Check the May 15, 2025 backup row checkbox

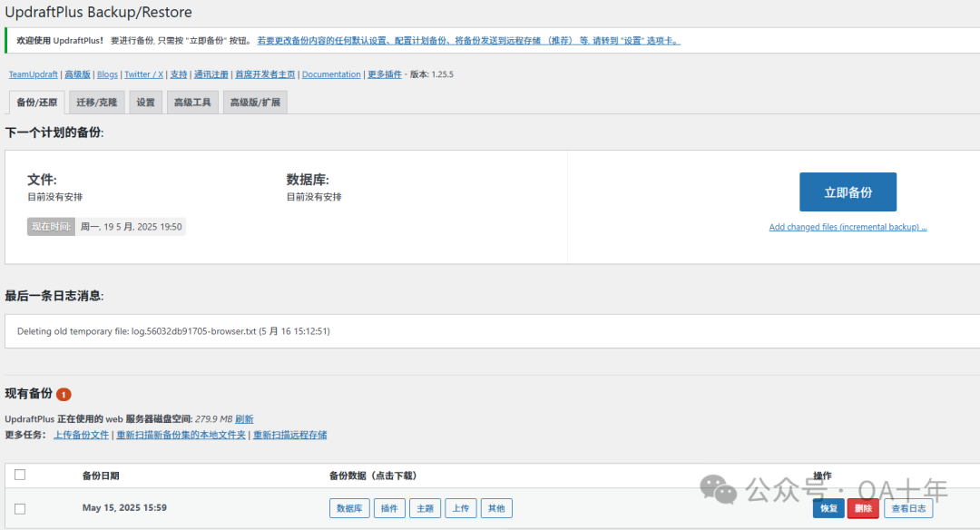pyautogui.click(x=20, y=509)
